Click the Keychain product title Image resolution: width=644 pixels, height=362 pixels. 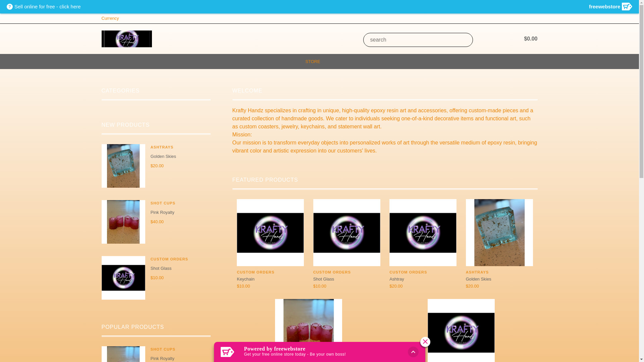click(x=246, y=279)
